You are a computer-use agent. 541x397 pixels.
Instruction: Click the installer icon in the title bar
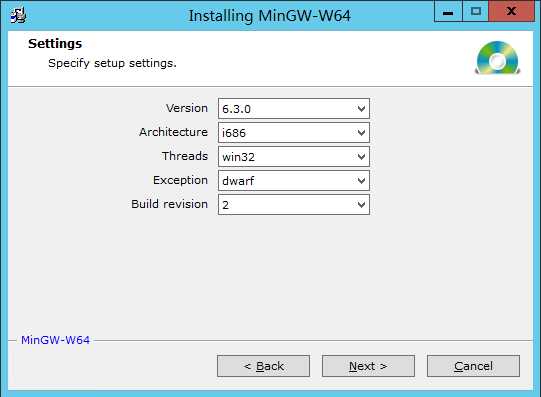18,16
